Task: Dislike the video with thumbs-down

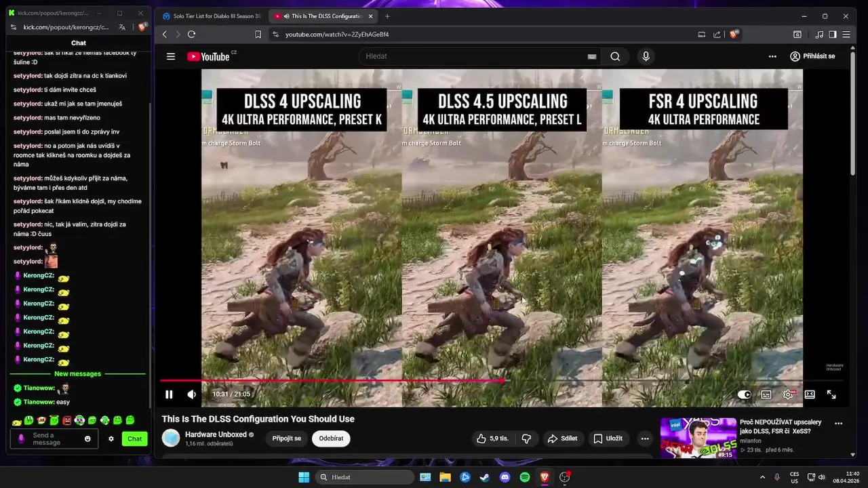Action: pos(526,439)
